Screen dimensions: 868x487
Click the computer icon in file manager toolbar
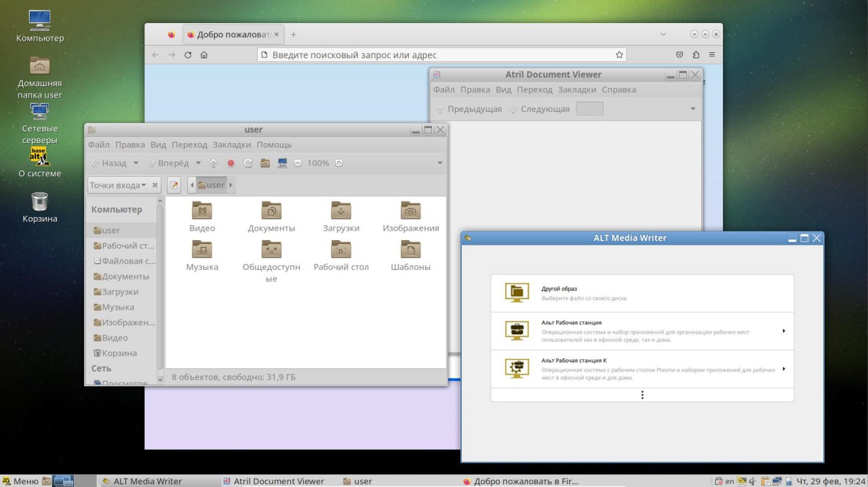coord(282,163)
